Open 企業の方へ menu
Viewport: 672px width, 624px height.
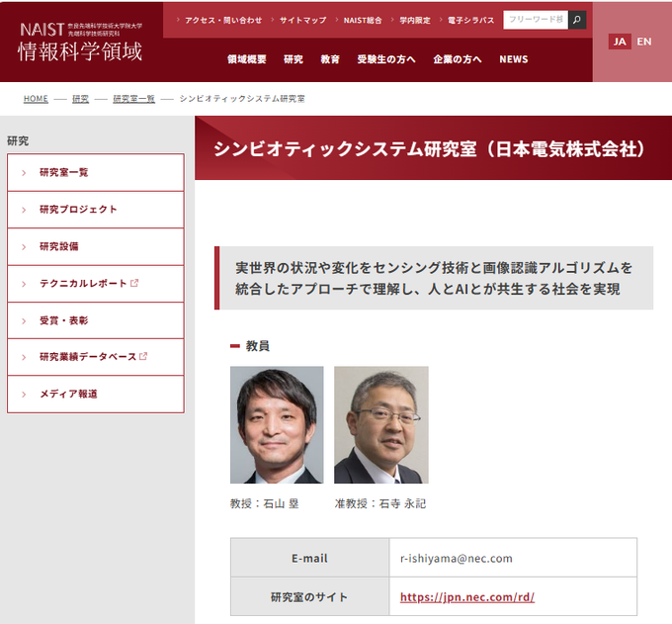(x=458, y=59)
